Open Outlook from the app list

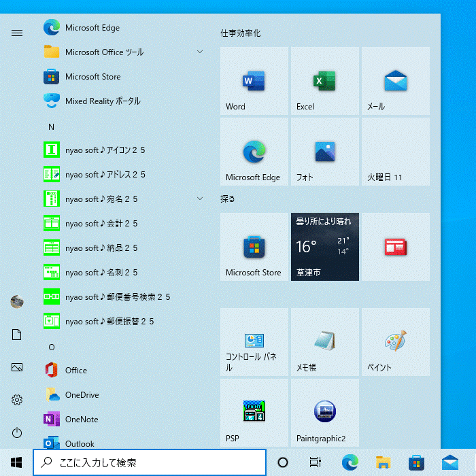pos(122,443)
